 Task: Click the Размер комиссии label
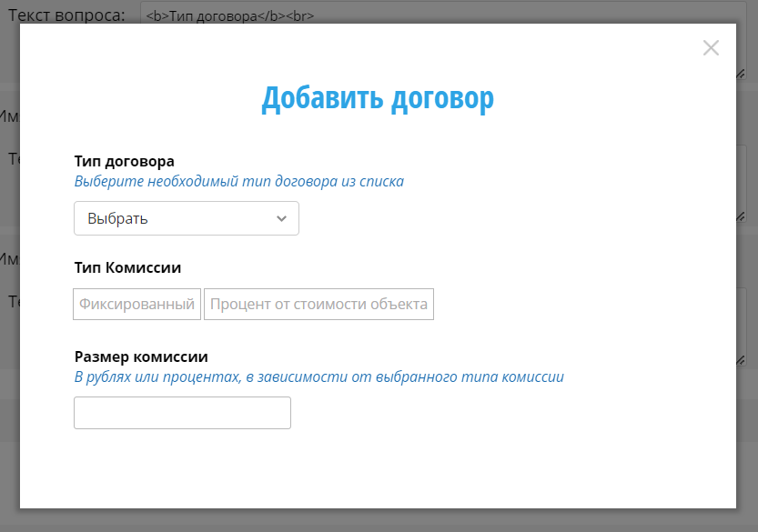141,356
